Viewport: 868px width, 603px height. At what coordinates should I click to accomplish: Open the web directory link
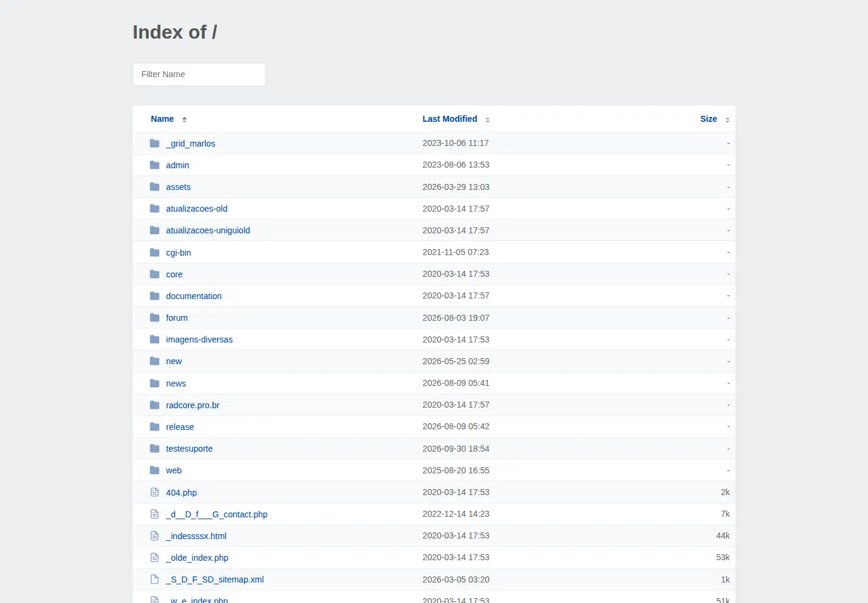[x=174, y=470]
